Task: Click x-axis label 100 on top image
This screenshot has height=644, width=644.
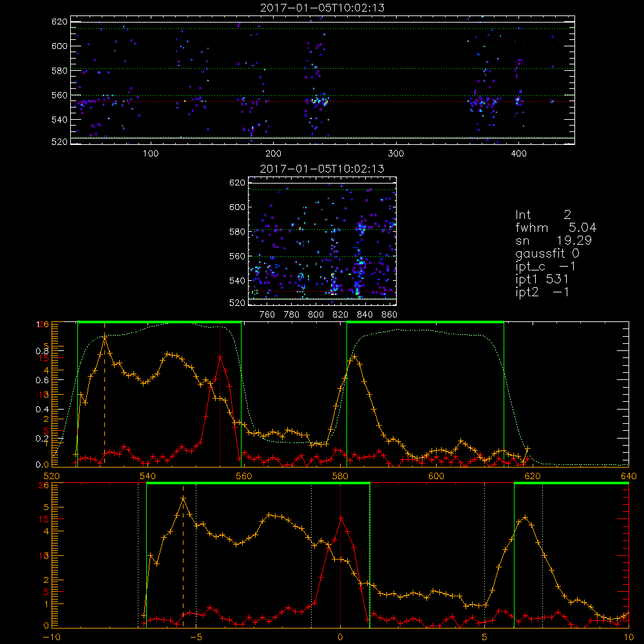Action: (x=151, y=153)
